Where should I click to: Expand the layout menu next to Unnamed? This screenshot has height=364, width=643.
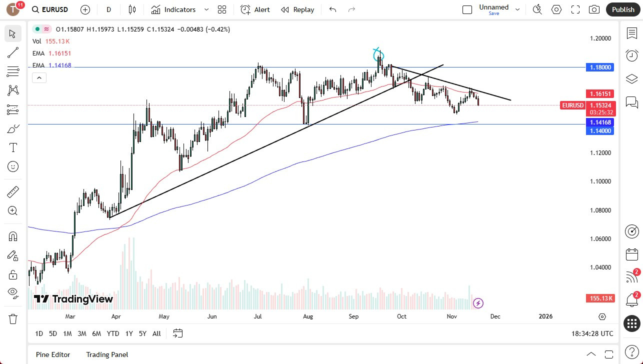point(517,9)
